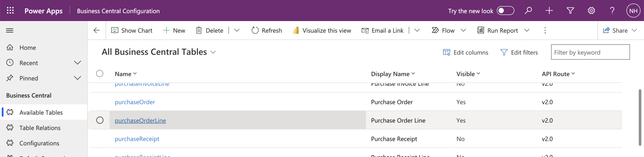The image size is (644, 157).
Task: Click the back arrow button
Action: pyautogui.click(x=97, y=31)
